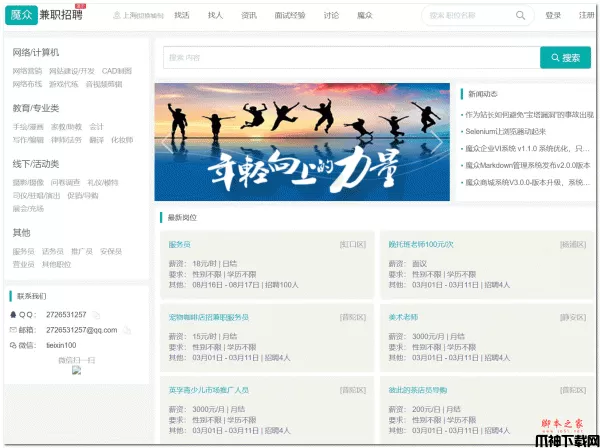Click the 注册 register link
The image size is (600, 448).
coord(586,15)
